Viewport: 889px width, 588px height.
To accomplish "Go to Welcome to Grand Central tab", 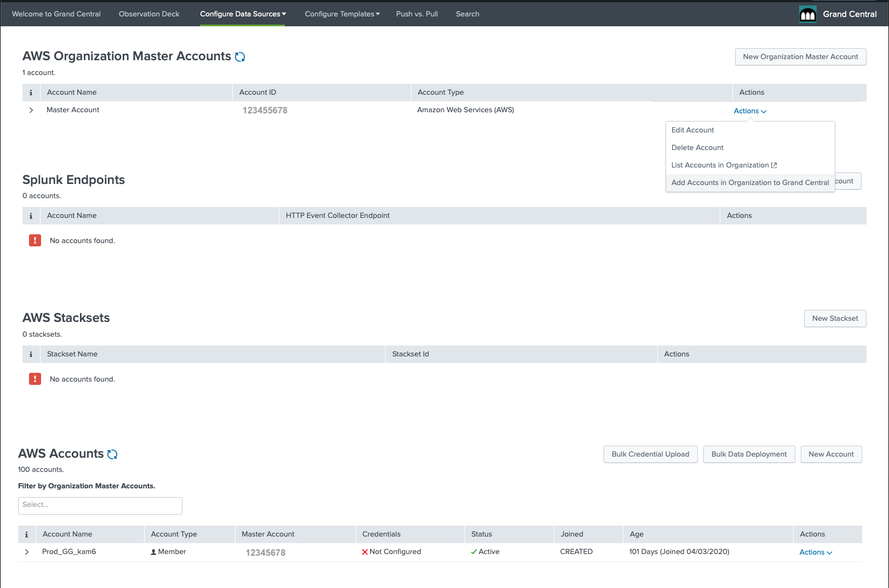I will 56,14.
